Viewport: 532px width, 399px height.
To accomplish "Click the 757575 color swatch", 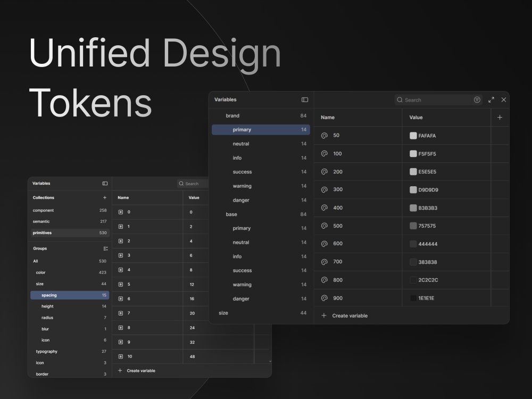I will [x=413, y=226].
